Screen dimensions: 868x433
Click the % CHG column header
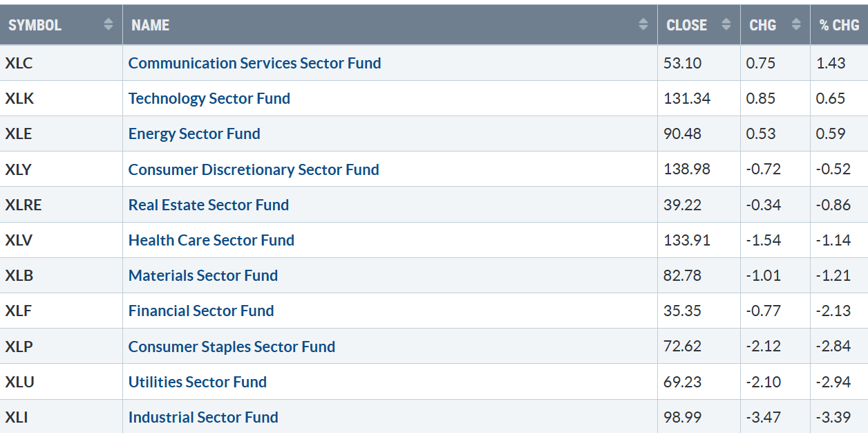[839, 25]
